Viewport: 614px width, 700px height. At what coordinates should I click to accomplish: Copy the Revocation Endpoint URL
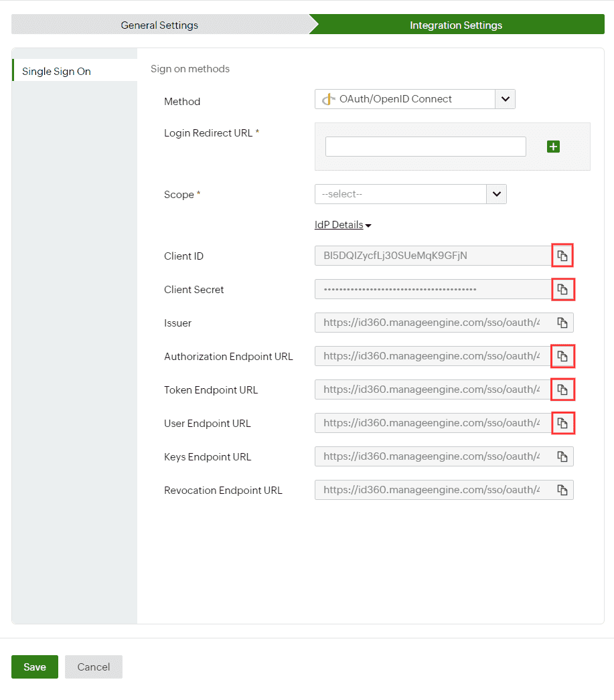click(562, 490)
